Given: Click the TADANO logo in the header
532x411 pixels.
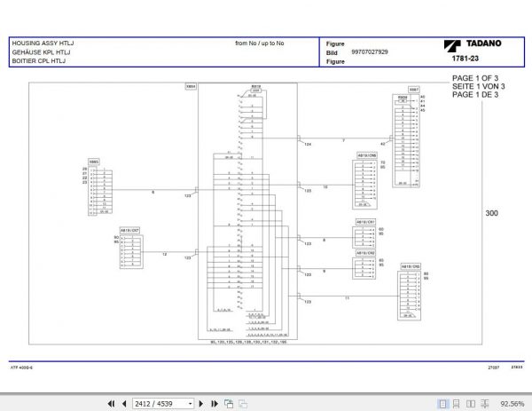Looking at the screenshot, I should 473,44.
